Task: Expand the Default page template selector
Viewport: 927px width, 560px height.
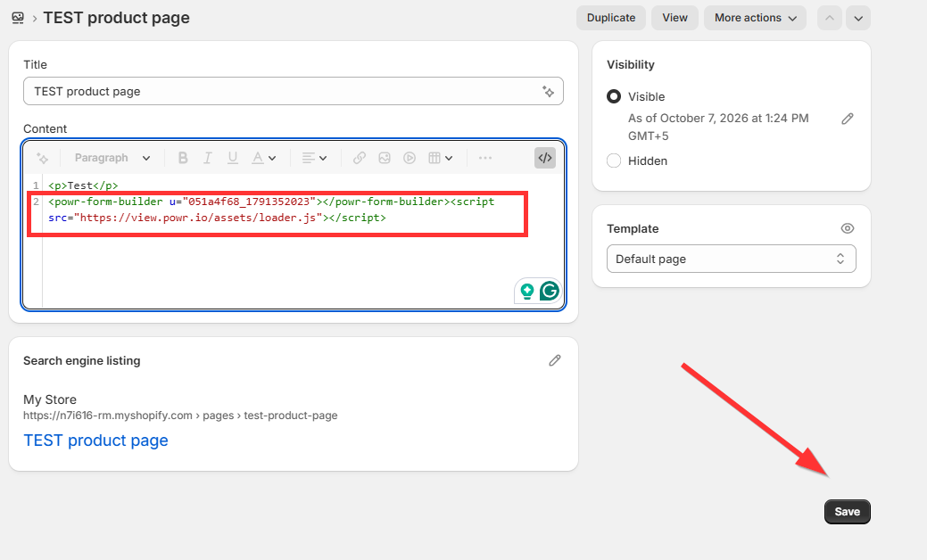Action: tap(732, 259)
